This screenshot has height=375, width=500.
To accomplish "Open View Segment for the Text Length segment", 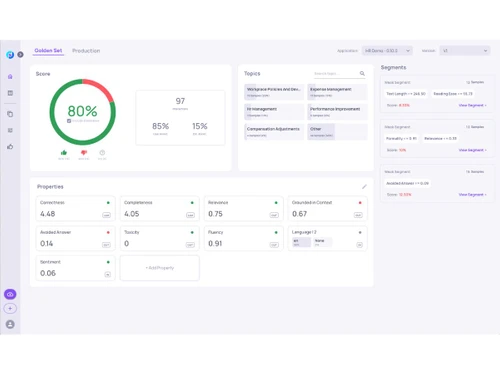I will pos(472,105).
